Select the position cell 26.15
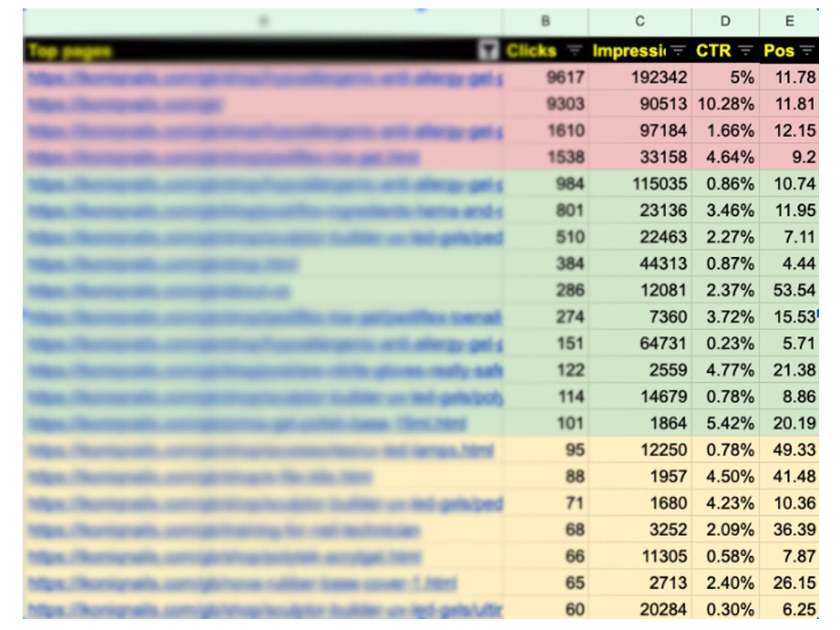 click(x=789, y=583)
